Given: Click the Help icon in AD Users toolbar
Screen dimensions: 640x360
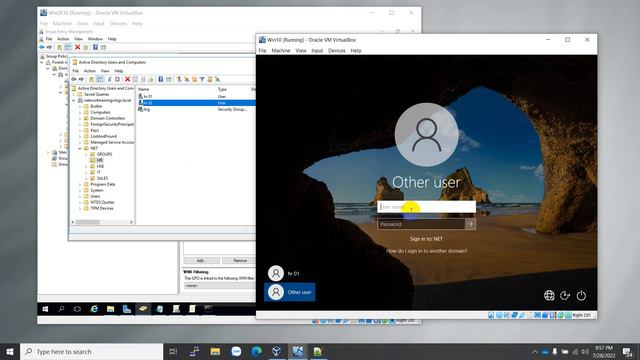Looking at the screenshot, I should [x=161, y=79].
